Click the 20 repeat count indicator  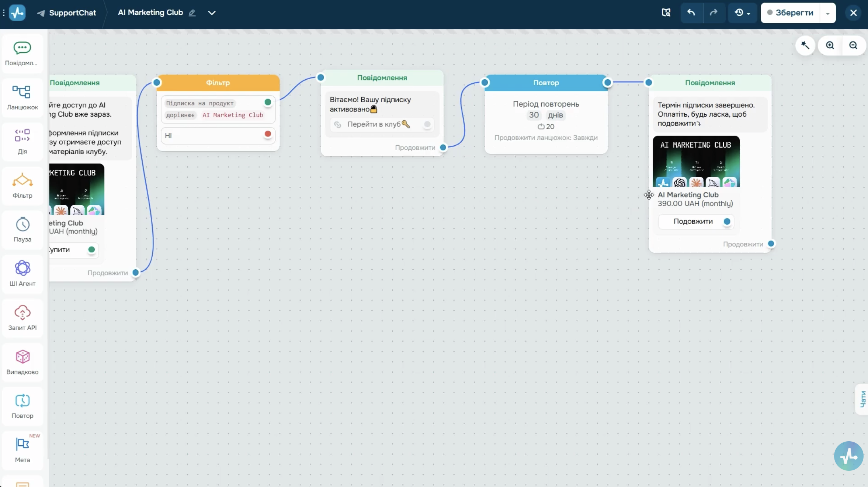pyautogui.click(x=546, y=127)
